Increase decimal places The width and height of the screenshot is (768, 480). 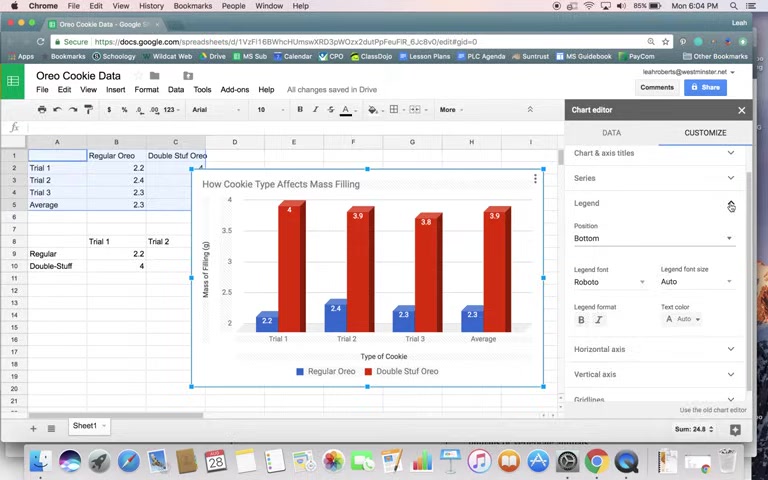click(154, 110)
